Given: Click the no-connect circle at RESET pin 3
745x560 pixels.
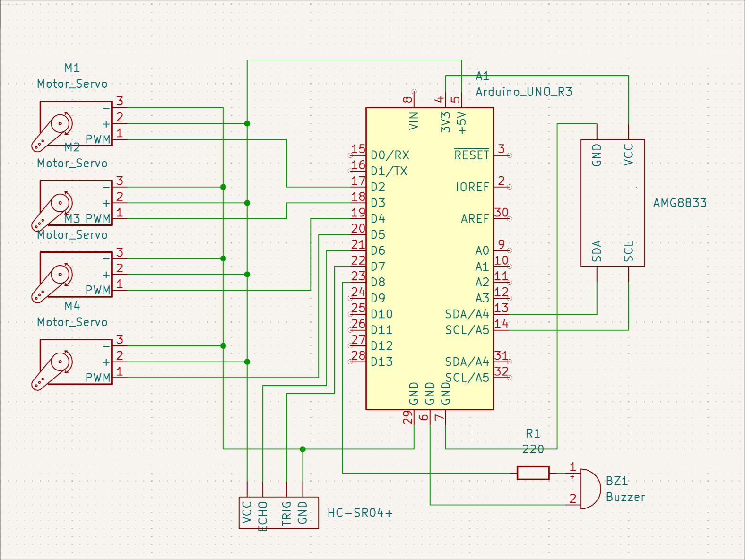Looking at the screenshot, I should tap(509, 155).
